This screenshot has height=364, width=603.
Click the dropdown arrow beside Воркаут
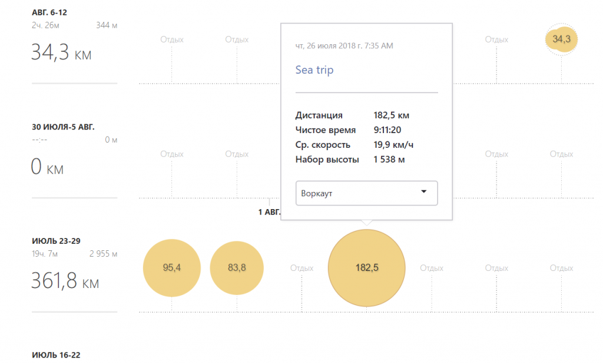pos(424,191)
